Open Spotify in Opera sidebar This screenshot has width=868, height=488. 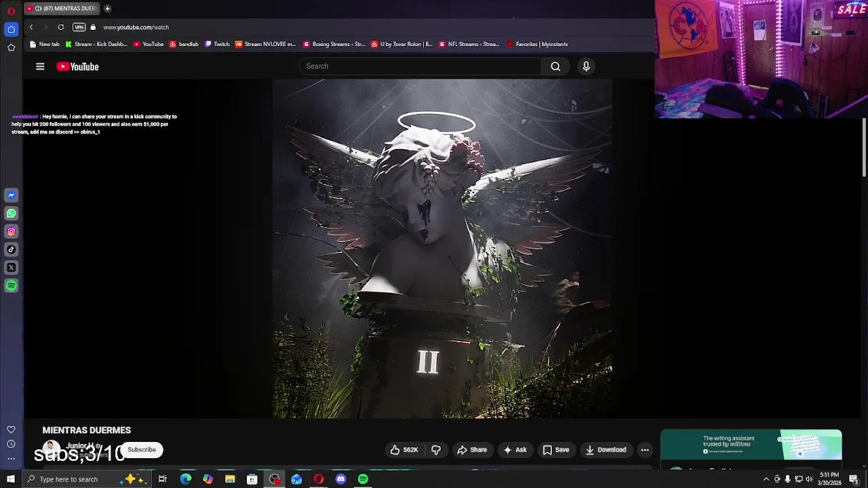(11, 286)
